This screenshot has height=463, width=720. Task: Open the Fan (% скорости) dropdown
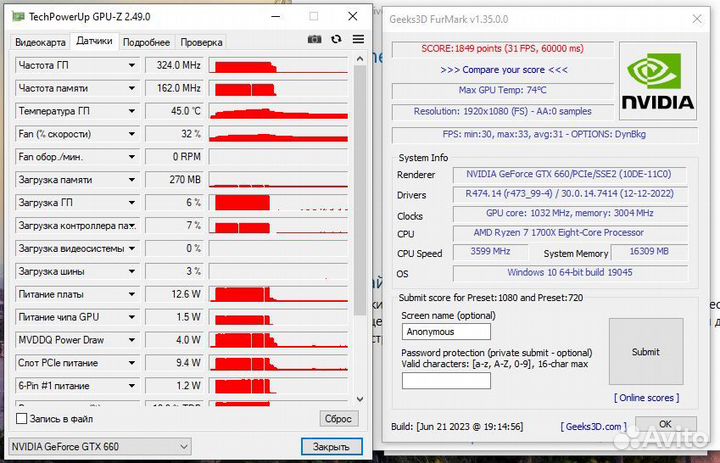(x=132, y=134)
